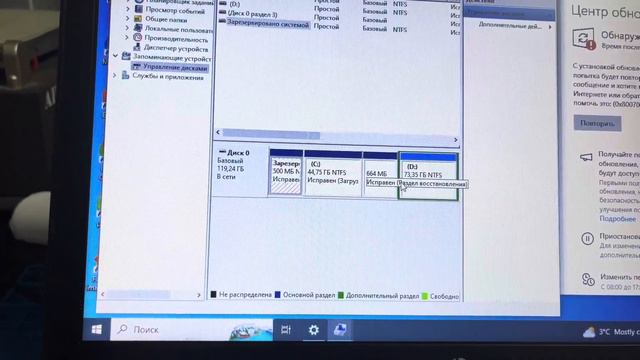Click the Device Manager (Диспетчер устройств) icon

[137, 48]
